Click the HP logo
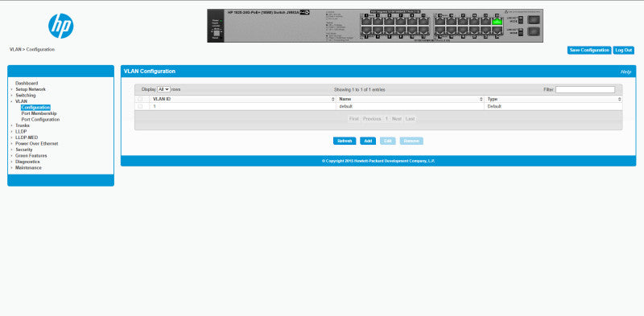The height and width of the screenshot is (316, 644). (x=61, y=26)
